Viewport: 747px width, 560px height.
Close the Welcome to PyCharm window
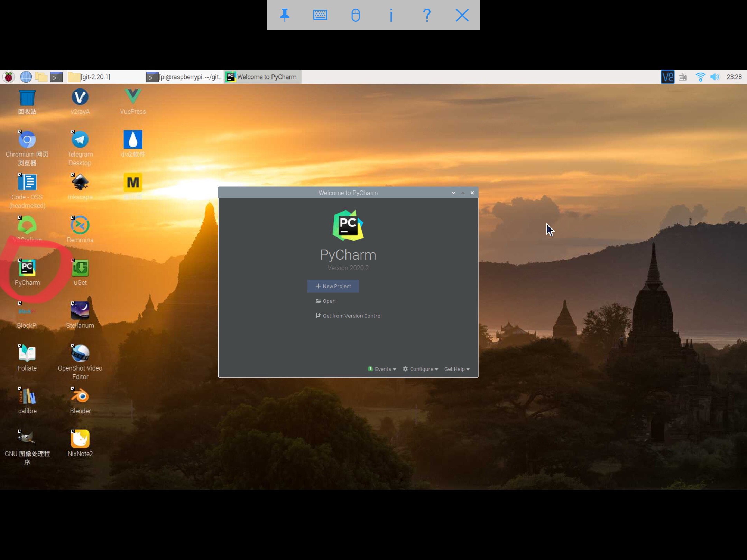(472, 193)
